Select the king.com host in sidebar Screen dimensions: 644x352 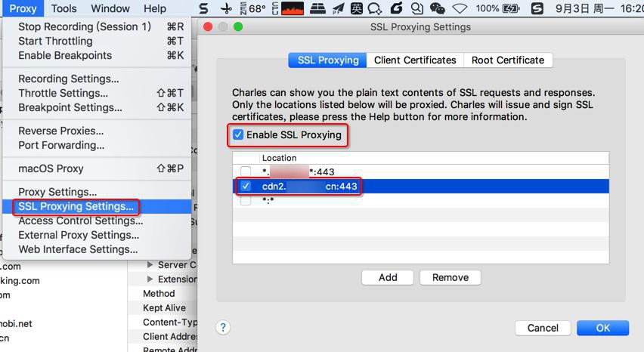coord(20,281)
